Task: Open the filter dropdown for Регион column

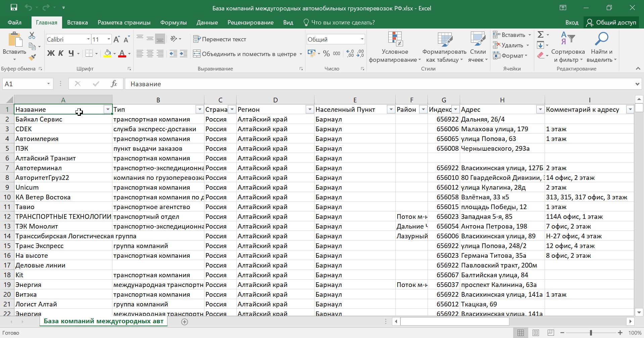Action: [309, 109]
